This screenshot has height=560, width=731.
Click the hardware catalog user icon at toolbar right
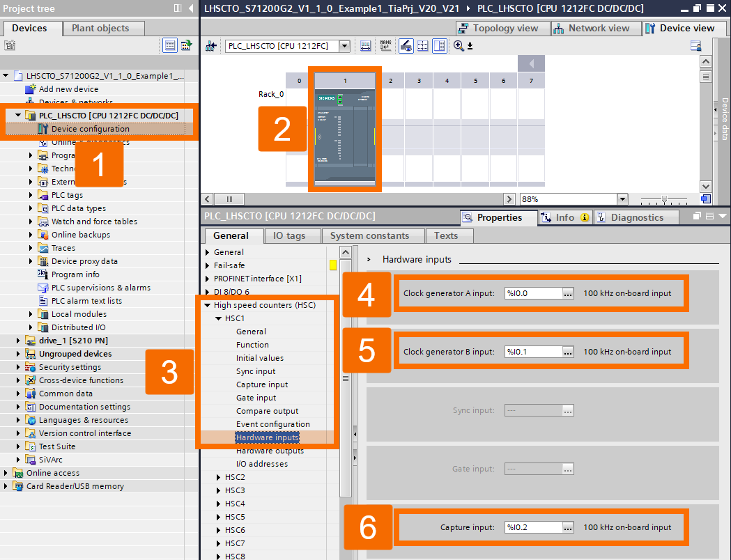pyautogui.click(x=696, y=46)
